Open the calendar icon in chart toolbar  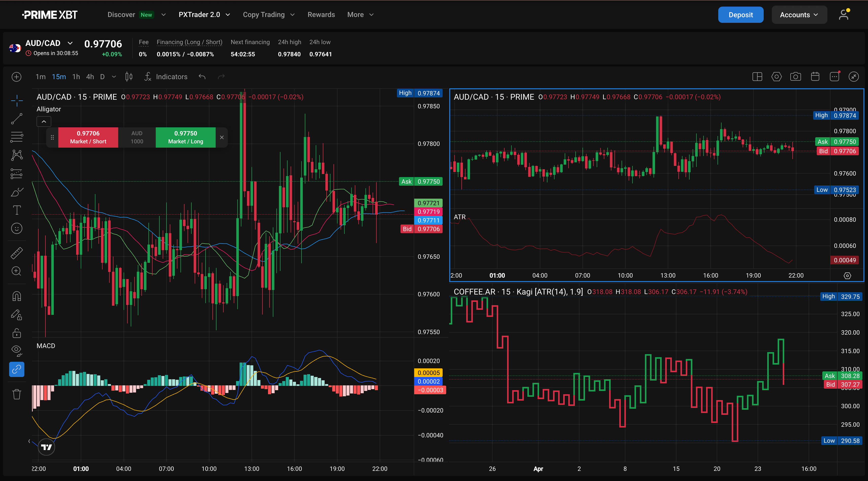point(815,77)
